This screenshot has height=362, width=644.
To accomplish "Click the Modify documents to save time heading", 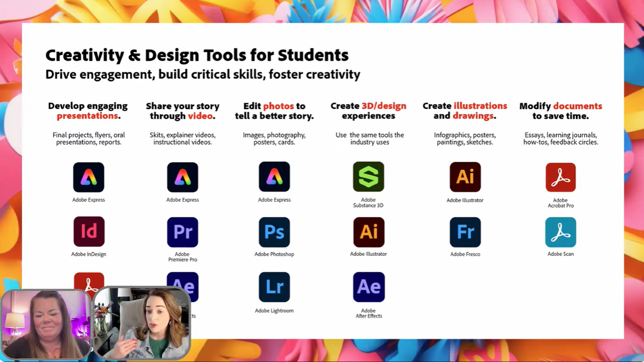I will click(x=560, y=111).
